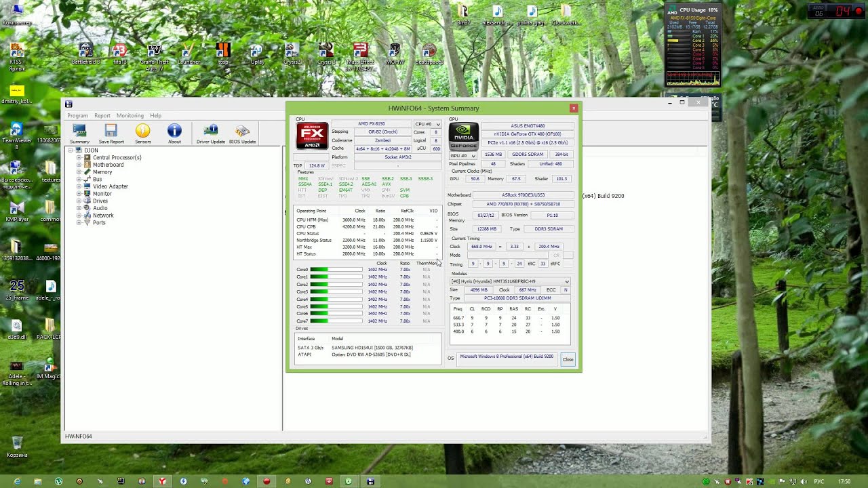The width and height of the screenshot is (868, 488).
Task: Open the GPU #0 selector dropdown
Action: click(463, 155)
